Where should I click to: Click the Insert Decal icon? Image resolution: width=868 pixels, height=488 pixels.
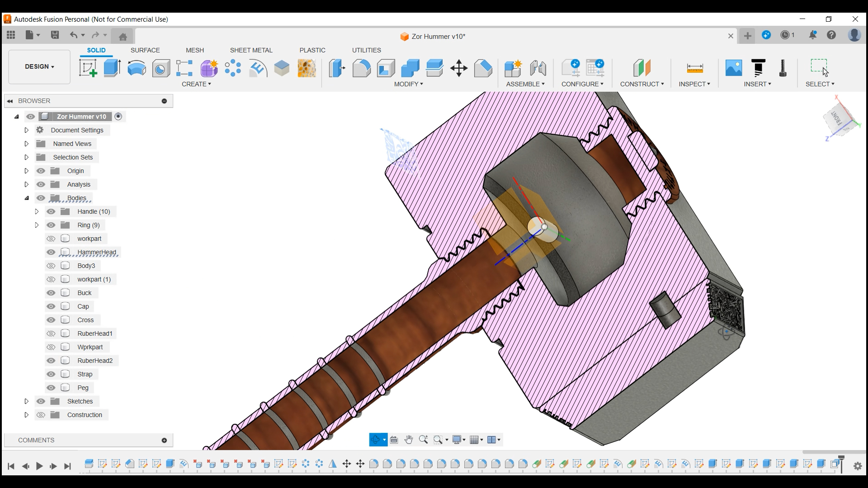click(734, 68)
